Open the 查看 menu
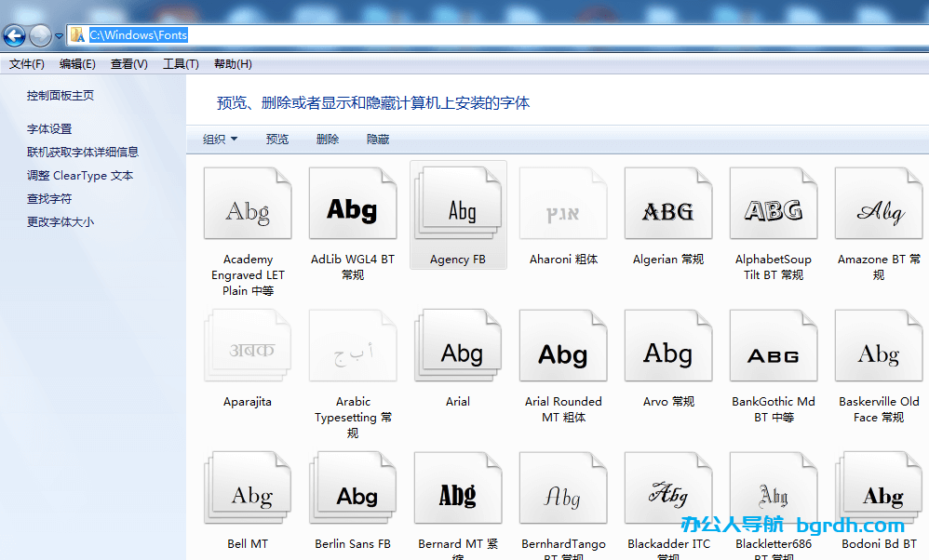 pyautogui.click(x=128, y=63)
